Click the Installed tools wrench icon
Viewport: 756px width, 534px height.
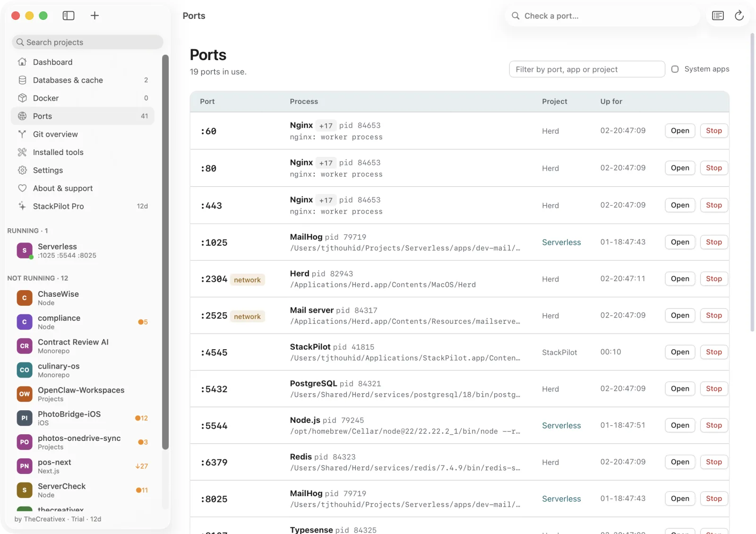pos(22,152)
